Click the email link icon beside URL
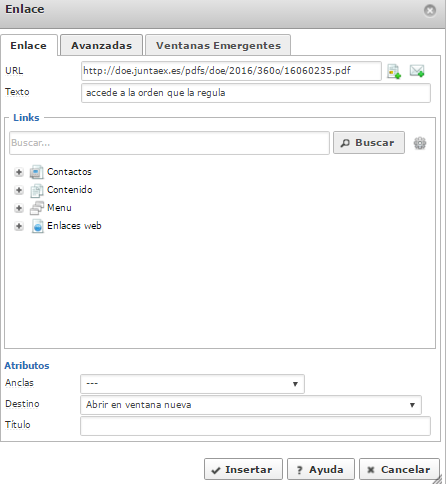 [x=417, y=71]
